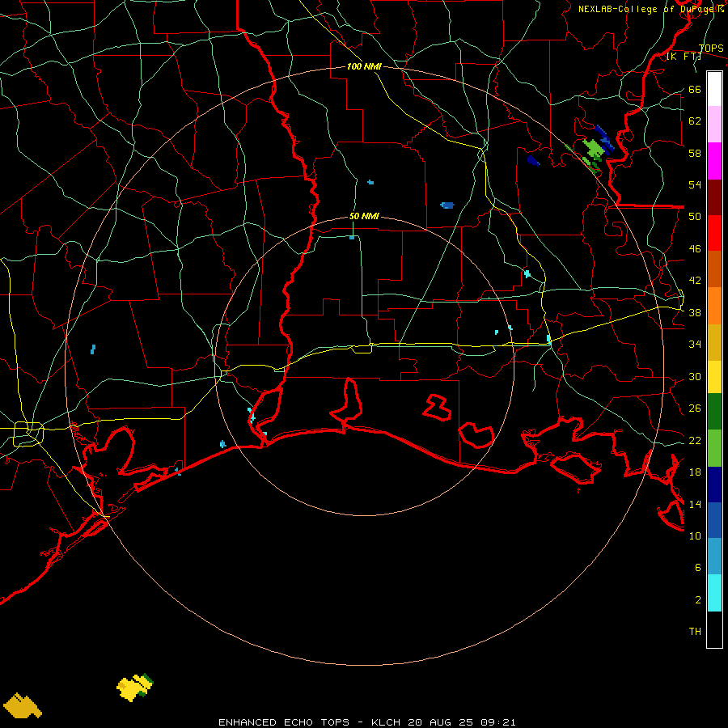728x728 pixels.
Task: Click the gold 38 kft legend swatch
Action: pyautogui.click(x=714, y=343)
